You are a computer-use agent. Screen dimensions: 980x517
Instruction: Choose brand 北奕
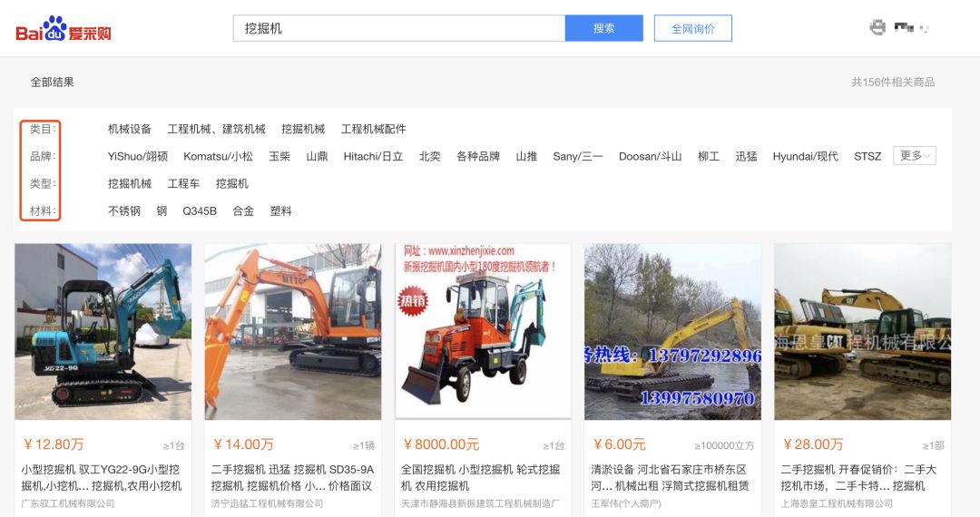coord(429,156)
